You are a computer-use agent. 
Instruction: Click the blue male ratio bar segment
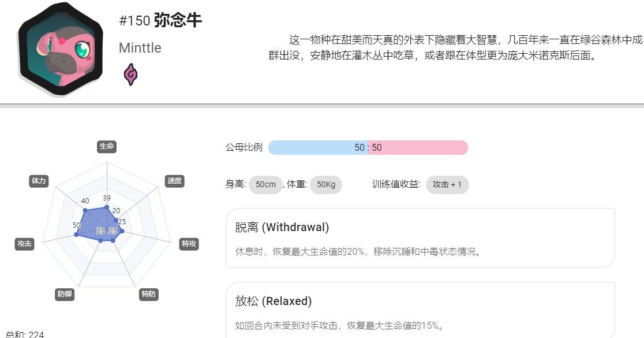[x=319, y=147]
